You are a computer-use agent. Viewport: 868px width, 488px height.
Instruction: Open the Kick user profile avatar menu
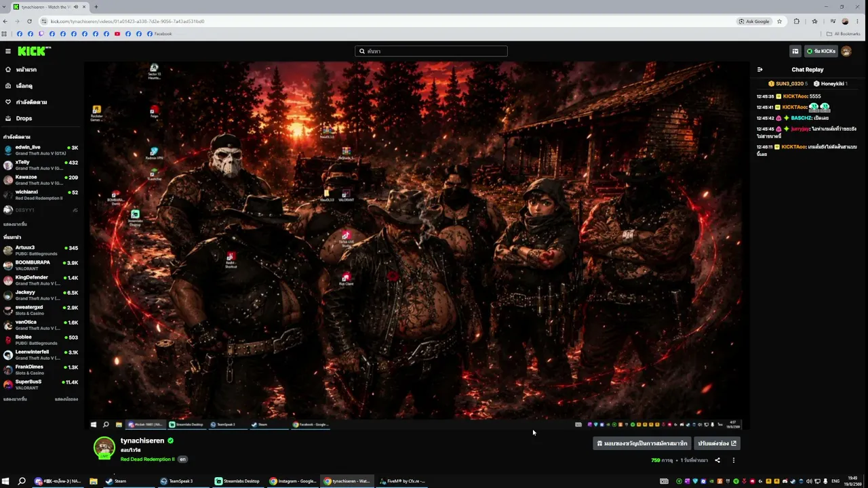coord(846,51)
